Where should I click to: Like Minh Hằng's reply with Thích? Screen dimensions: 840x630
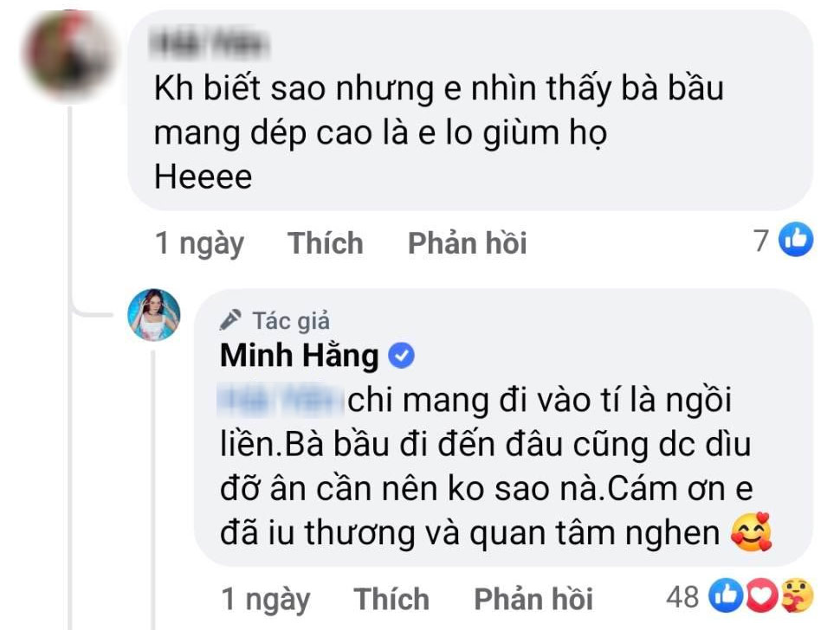point(391,598)
